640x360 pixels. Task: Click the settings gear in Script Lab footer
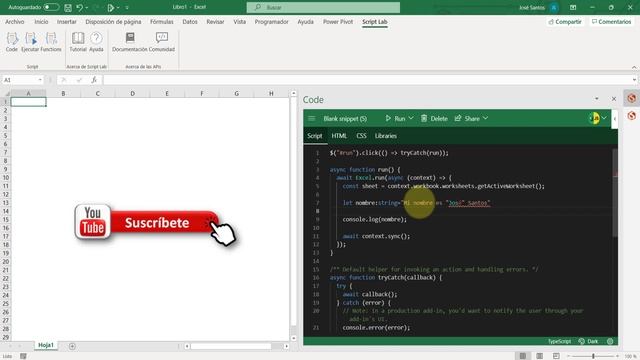(x=610, y=341)
